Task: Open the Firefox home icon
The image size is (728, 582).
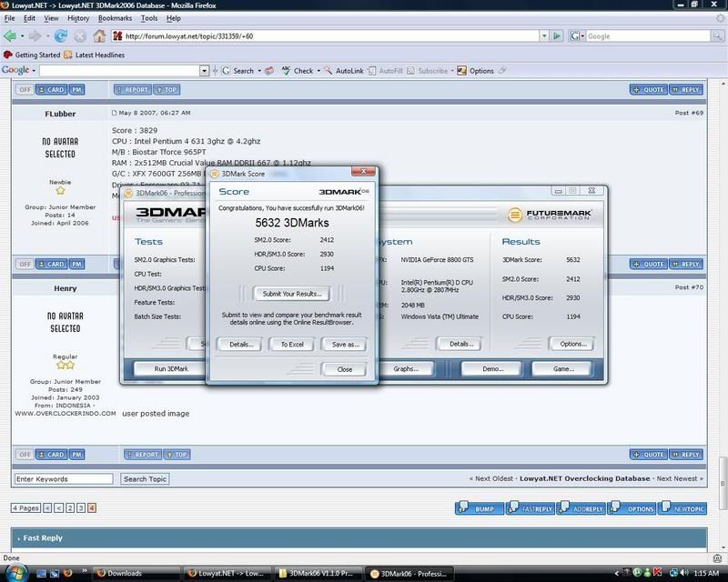Action: click(x=99, y=35)
